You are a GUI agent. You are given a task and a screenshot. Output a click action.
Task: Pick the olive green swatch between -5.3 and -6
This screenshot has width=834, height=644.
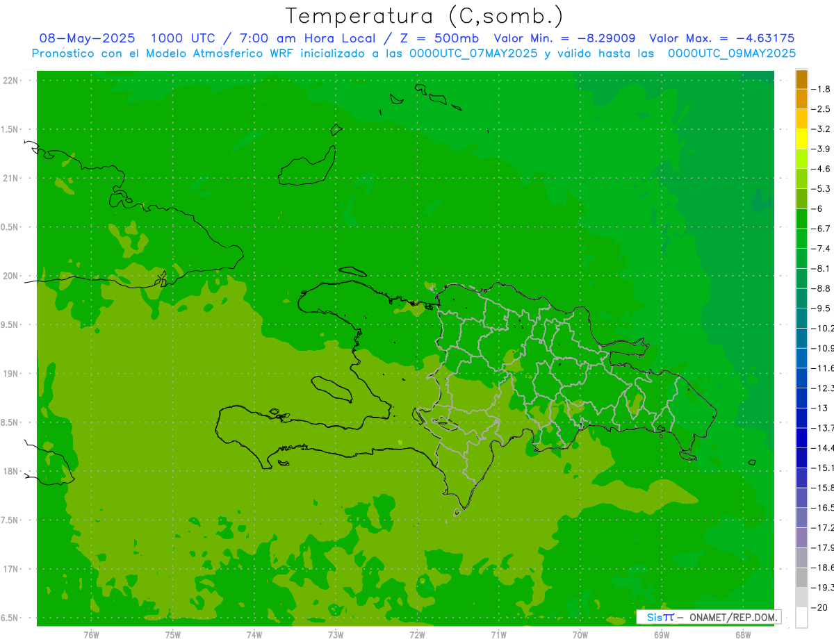click(801, 199)
